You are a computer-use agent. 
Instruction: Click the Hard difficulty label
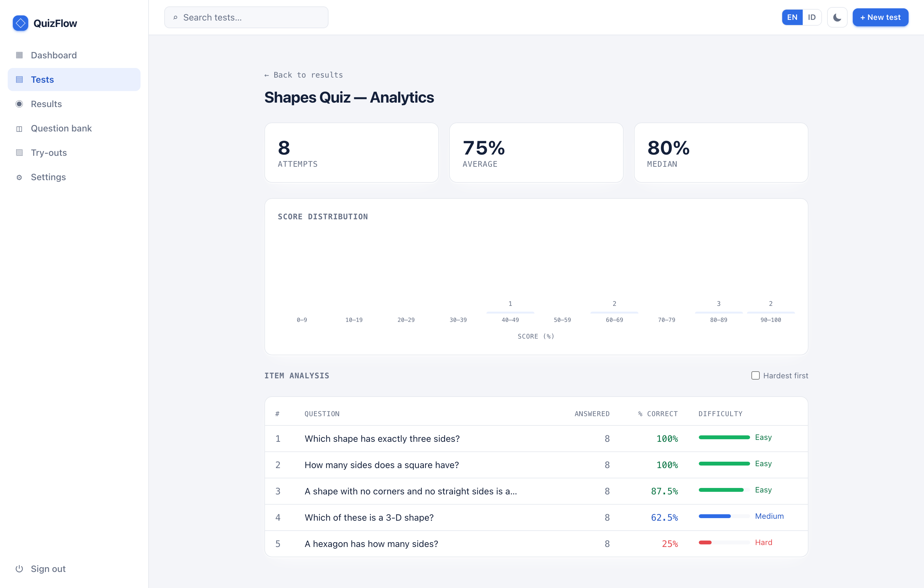tap(763, 542)
